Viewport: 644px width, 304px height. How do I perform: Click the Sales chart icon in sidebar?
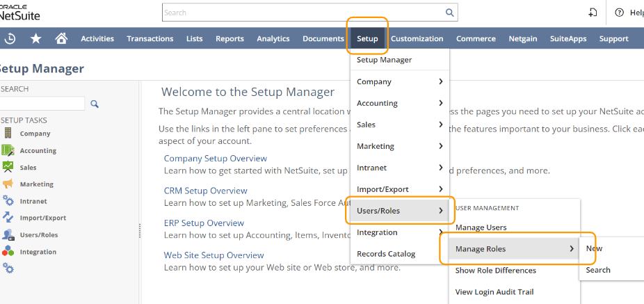(x=8, y=167)
